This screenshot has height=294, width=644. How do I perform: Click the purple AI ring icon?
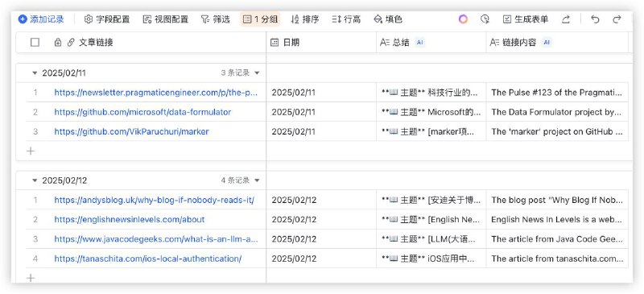(463, 19)
